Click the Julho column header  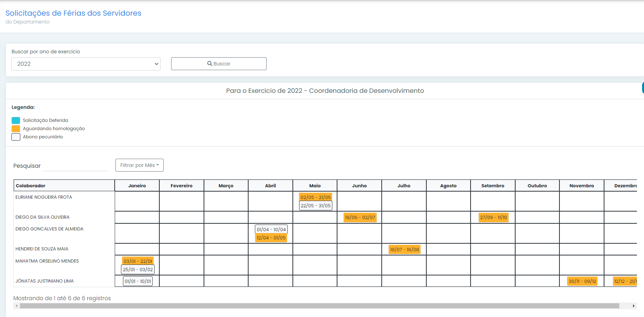[404, 186]
